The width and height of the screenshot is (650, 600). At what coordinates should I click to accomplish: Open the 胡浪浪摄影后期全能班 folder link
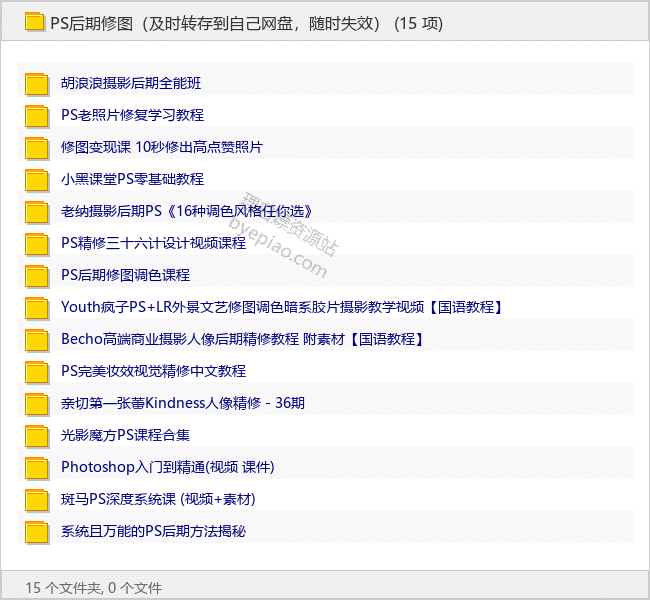131,83
